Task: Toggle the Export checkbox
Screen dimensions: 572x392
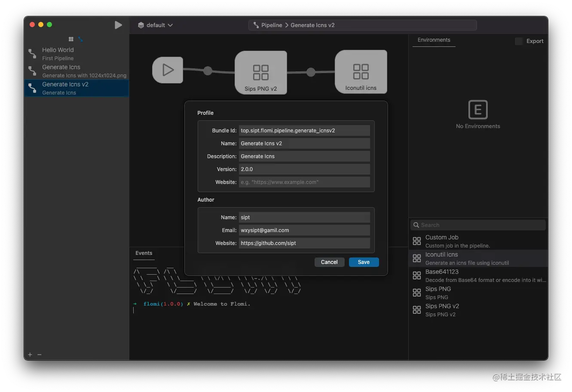Action: pyautogui.click(x=519, y=41)
